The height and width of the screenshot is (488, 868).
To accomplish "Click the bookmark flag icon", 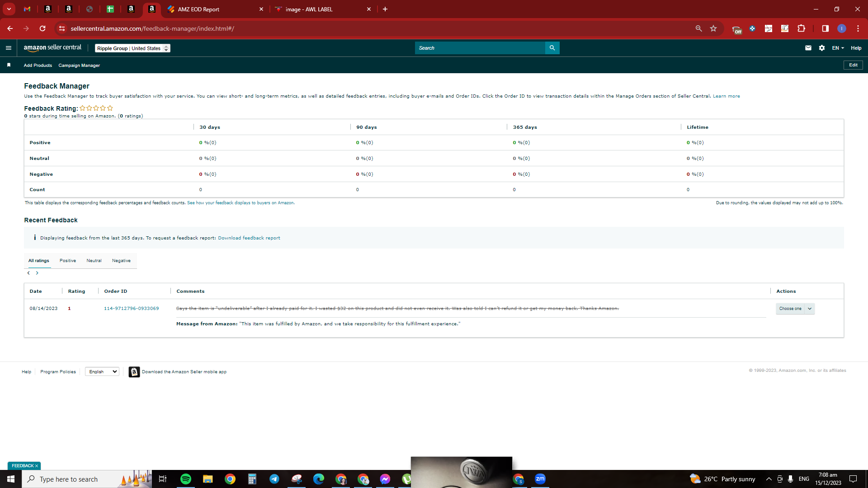I will coord(9,65).
